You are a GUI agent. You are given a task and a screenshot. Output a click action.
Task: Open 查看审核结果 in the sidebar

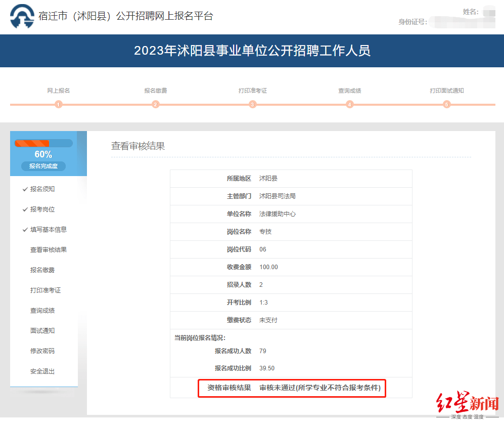point(49,249)
